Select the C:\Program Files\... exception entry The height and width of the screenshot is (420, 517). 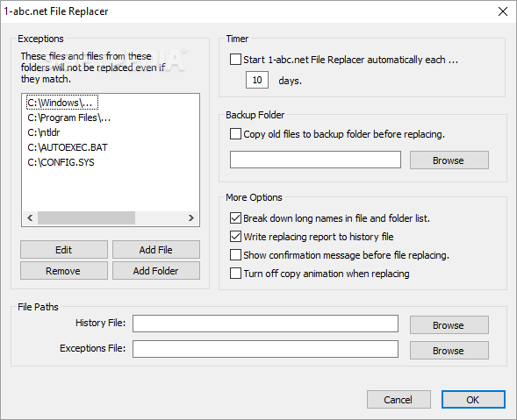pyautogui.click(x=69, y=117)
